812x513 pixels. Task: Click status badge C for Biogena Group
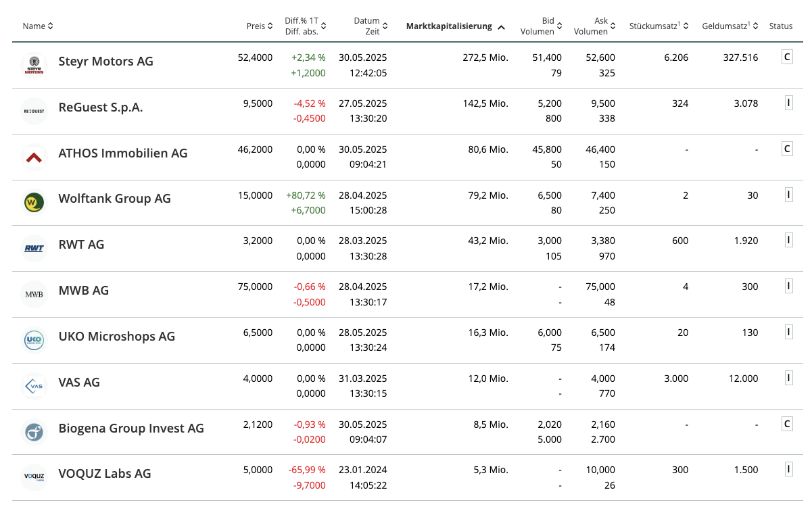tap(786, 424)
